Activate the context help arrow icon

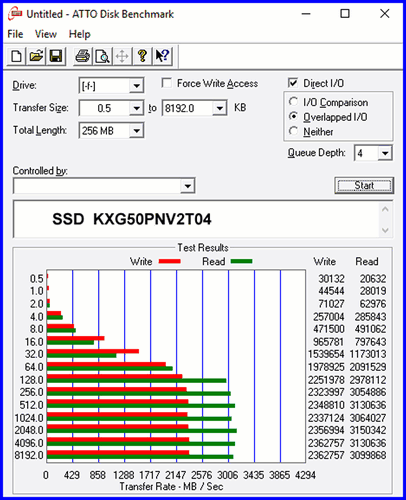point(163,56)
